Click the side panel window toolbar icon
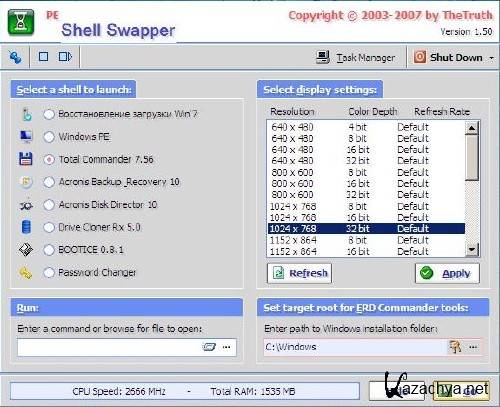 coord(65,57)
